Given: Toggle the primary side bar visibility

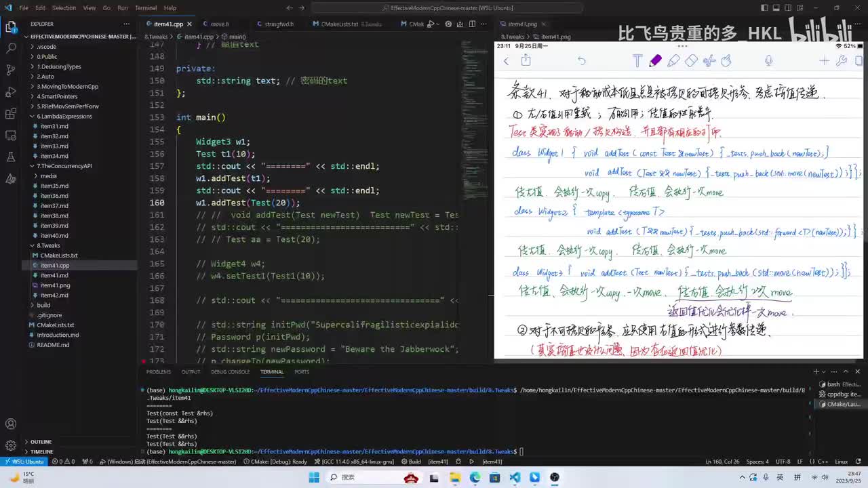Looking at the screenshot, I should (764, 8).
